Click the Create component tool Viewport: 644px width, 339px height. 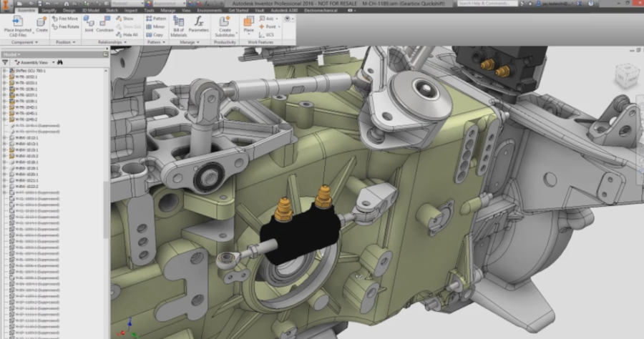(x=42, y=24)
